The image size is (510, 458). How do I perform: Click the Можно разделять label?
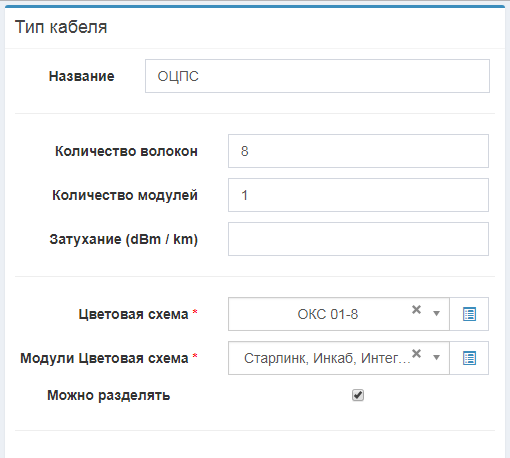pyautogui.click(x=109, y=395)
